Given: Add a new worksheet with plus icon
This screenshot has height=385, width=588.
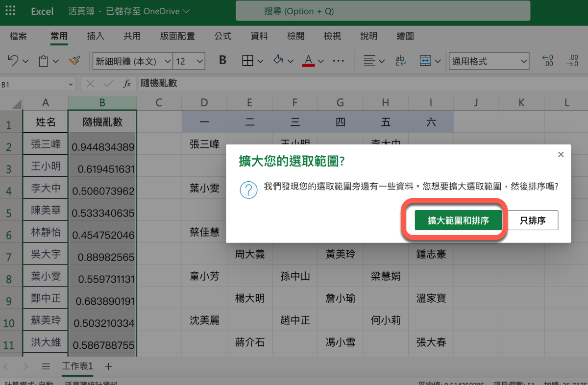Looking at the screenshot, I should click(109, 366).
